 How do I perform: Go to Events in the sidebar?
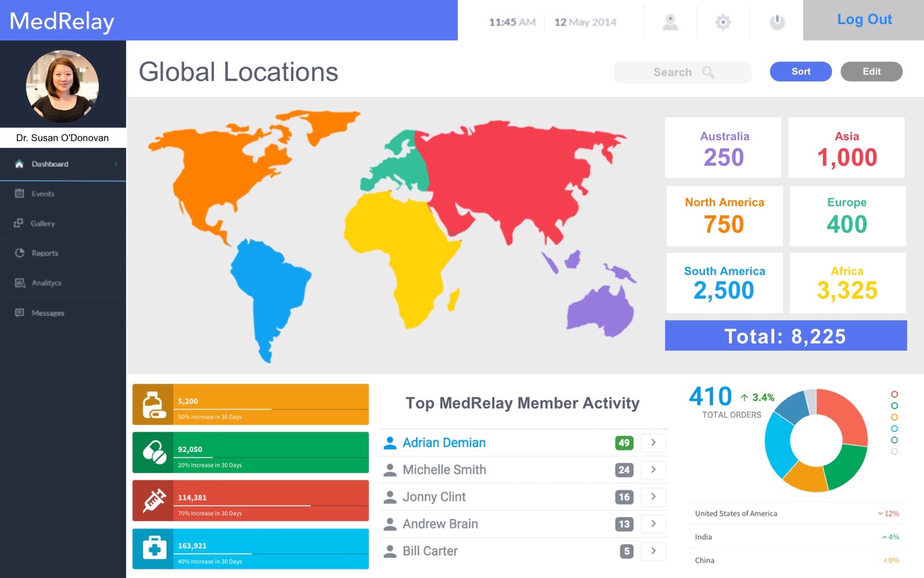(x=63, y=194)
